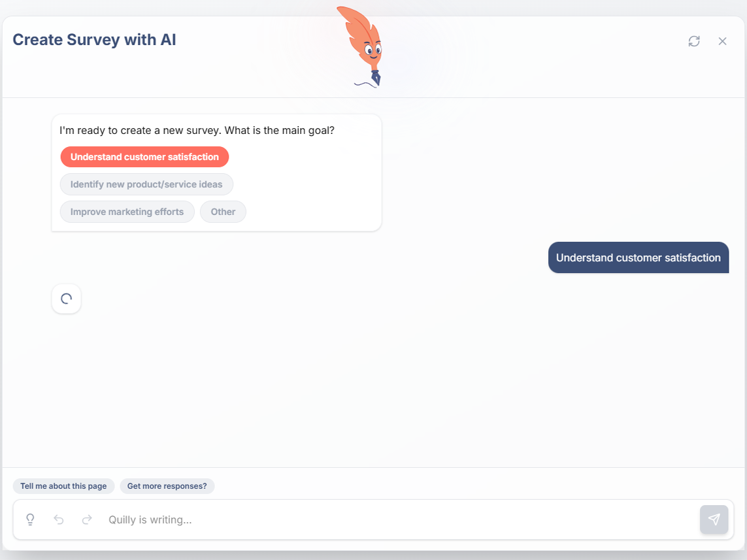Click the loading spinner bubble
The width and height of the screenshot is (747, 560).
66,299
